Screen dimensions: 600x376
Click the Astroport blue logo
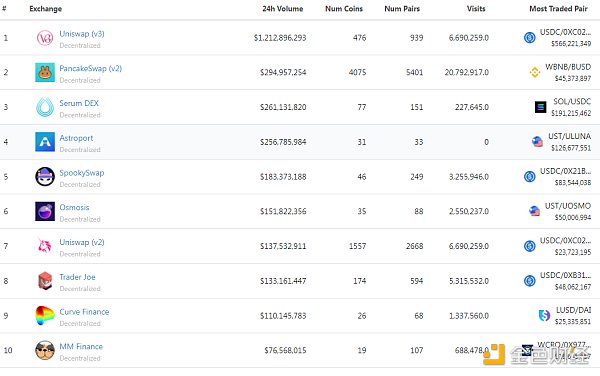45,142
